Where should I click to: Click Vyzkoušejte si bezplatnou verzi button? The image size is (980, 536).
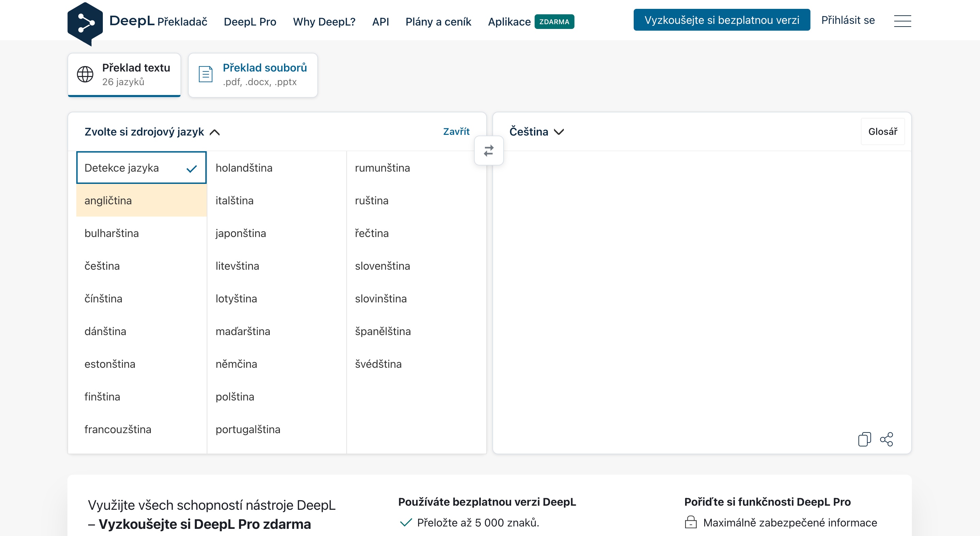click(x=721, y=20)
